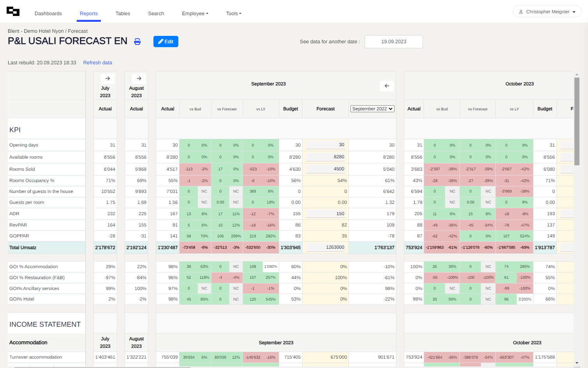Image resolution: width=588 pixels, height=368 pixels.
Task: Open the Tables tab
Action: (123, 14)
